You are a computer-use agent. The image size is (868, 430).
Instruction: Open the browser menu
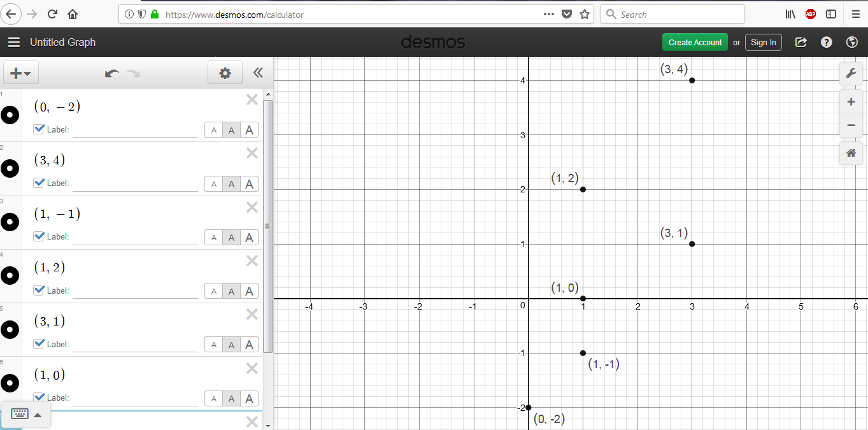855,13
